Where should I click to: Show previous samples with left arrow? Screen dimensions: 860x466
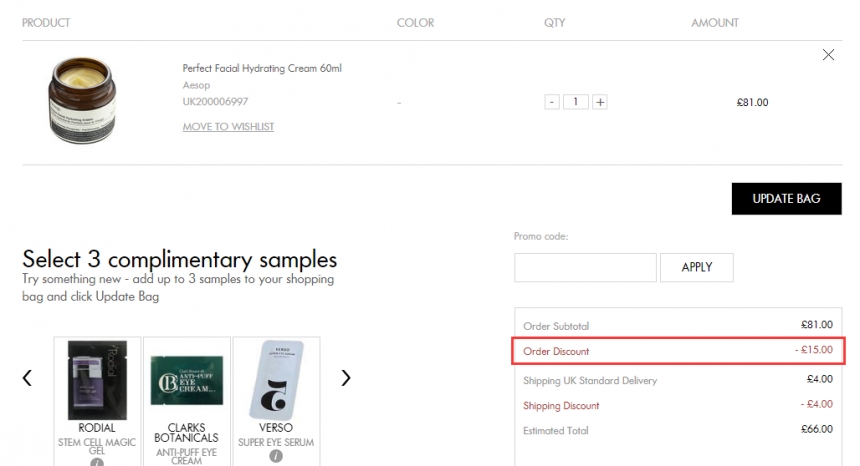click(27, 378)
